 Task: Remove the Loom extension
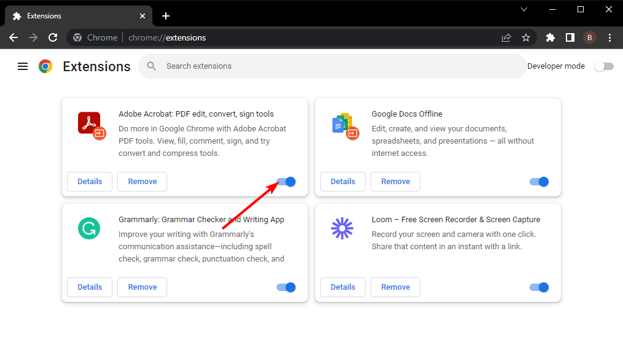coord(395,287)
